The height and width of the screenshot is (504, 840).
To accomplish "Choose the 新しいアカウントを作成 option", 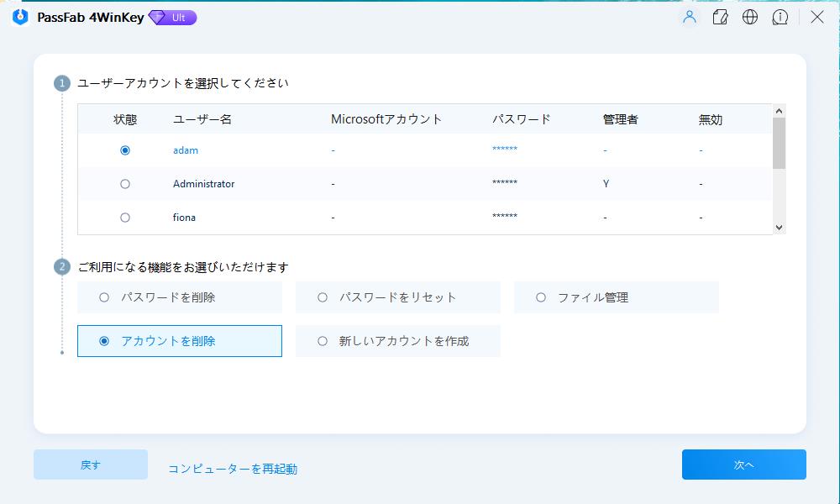I will tap(323, 341).
